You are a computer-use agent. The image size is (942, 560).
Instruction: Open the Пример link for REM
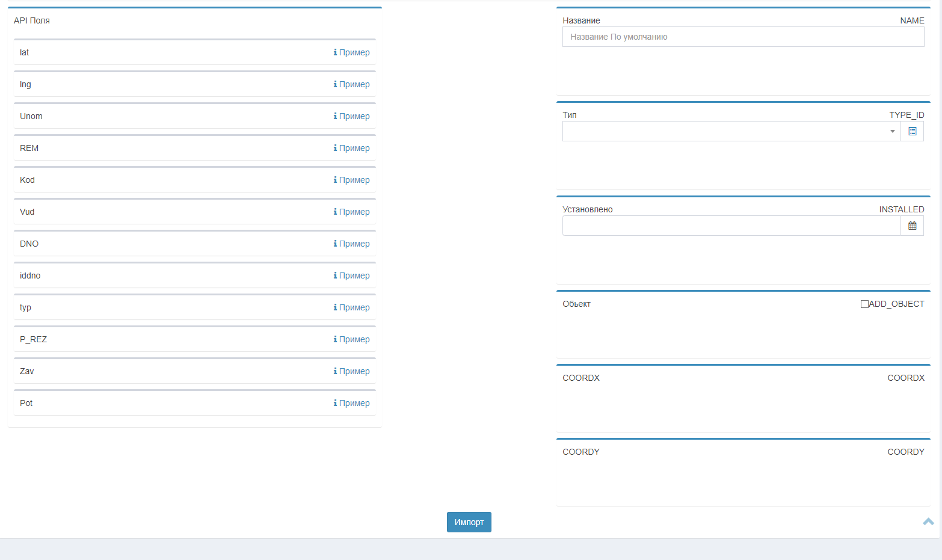click(x=354, y=148)
